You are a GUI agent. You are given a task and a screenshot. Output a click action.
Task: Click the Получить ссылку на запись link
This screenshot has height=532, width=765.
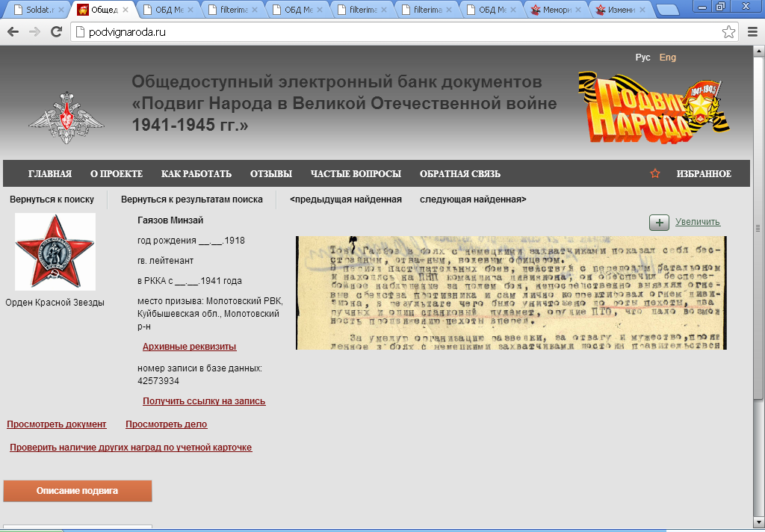pyautogui.click(x=204, y=401)
